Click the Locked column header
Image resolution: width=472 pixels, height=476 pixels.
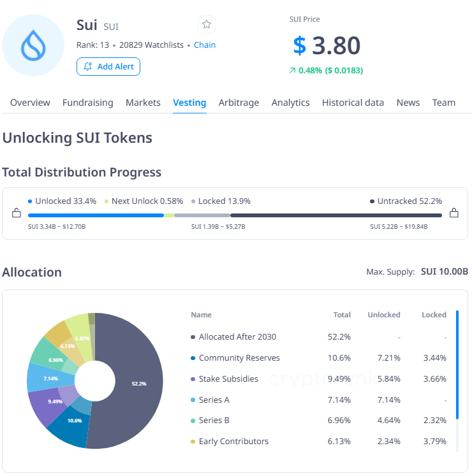pos(434,315)
